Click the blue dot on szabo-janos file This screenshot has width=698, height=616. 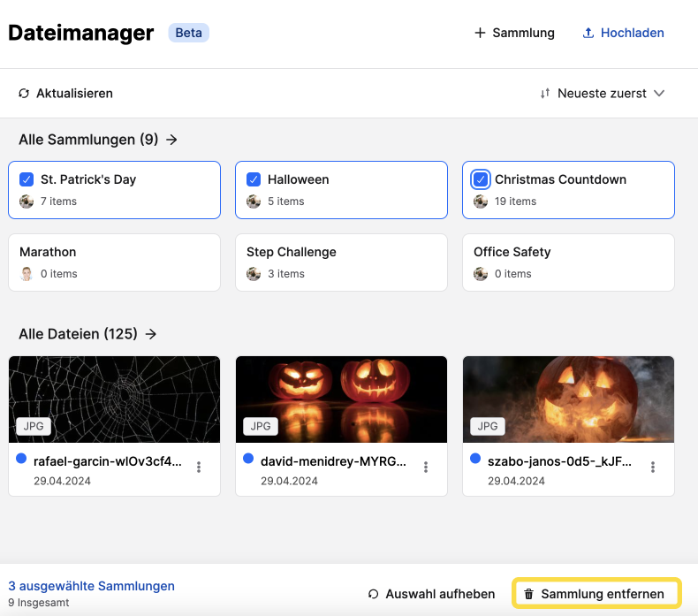475,459
